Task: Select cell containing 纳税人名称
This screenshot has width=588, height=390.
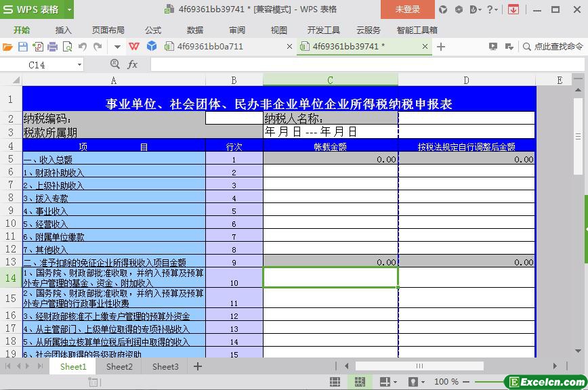Action: coord(330,118)
